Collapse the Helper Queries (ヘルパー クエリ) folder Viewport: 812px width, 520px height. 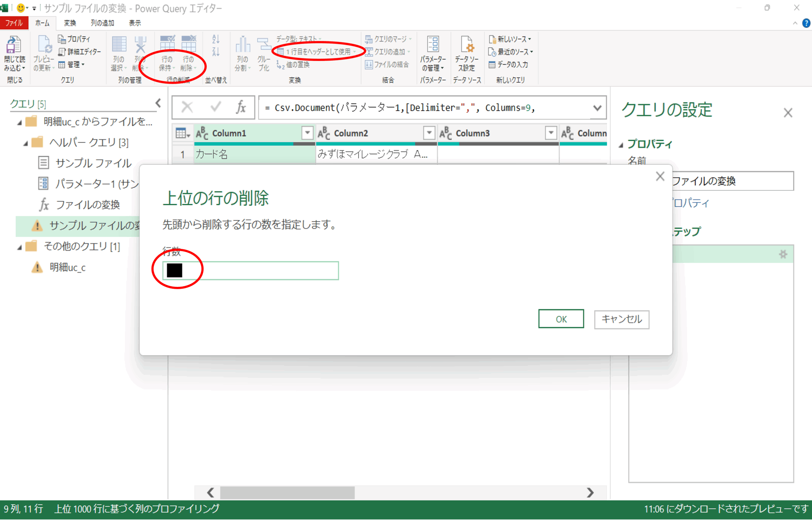25,144
